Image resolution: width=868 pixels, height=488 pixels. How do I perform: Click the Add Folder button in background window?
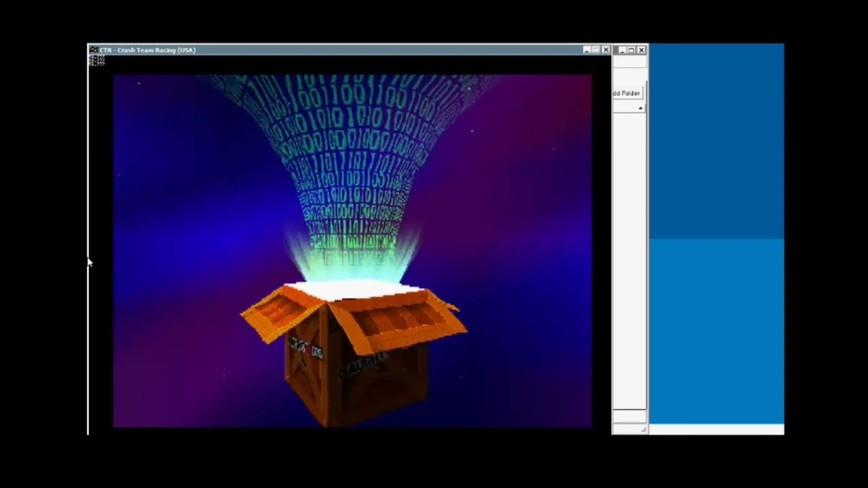tap(627, 93)
